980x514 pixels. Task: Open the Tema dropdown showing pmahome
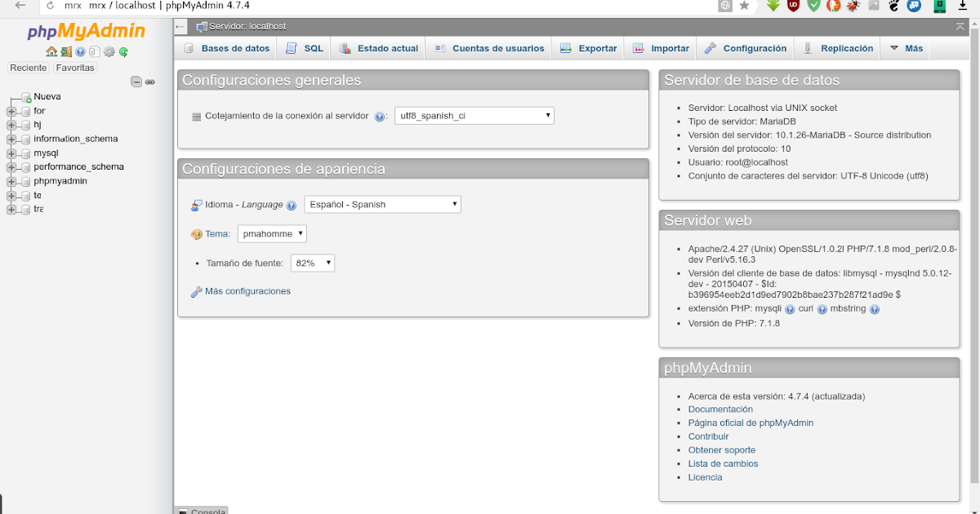271,233
